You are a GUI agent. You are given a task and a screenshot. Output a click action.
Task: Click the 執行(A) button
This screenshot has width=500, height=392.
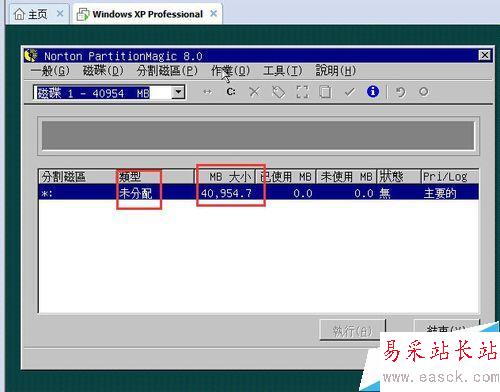tap(352, 330)
